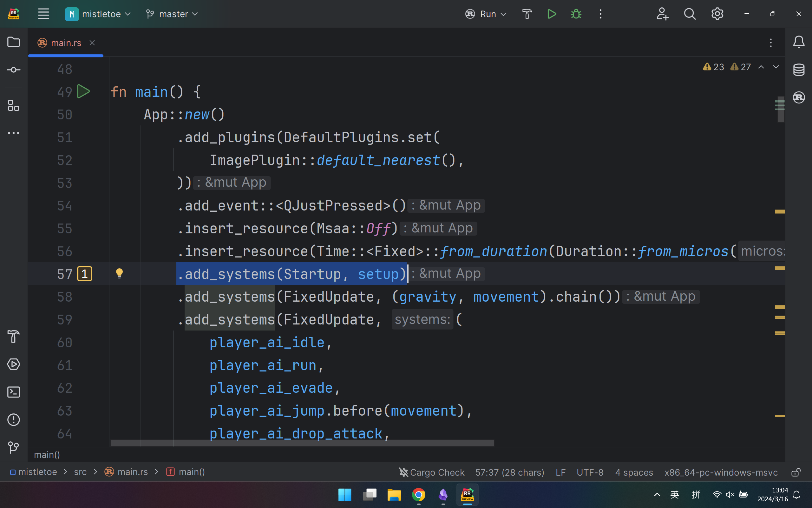The image size is (812, 508).
Task: Change the UTF-8 file encoding
Action: 590,472
